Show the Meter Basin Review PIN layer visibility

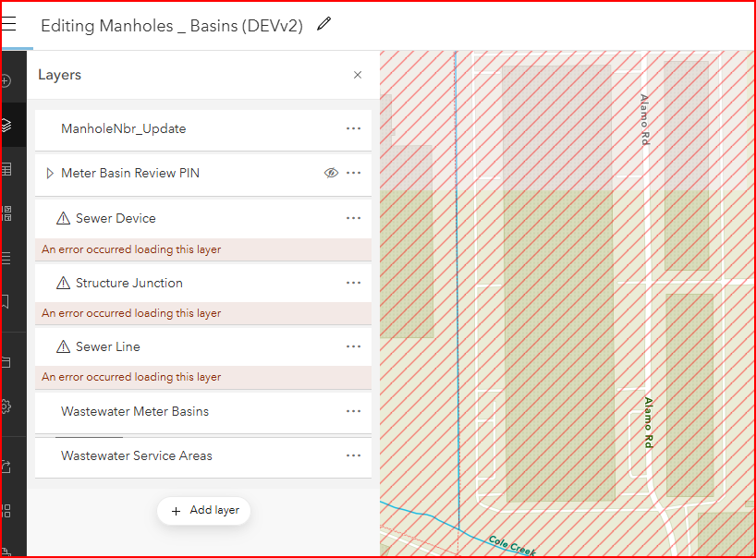[330, 173]
